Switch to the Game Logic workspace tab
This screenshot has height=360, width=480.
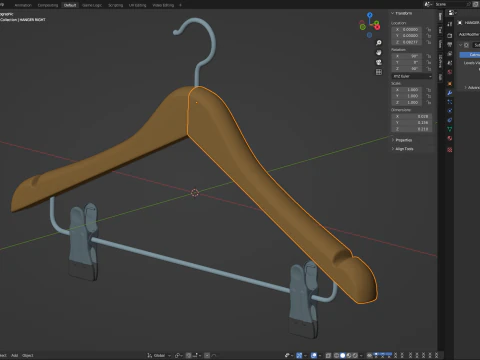(x=92, y=5)
